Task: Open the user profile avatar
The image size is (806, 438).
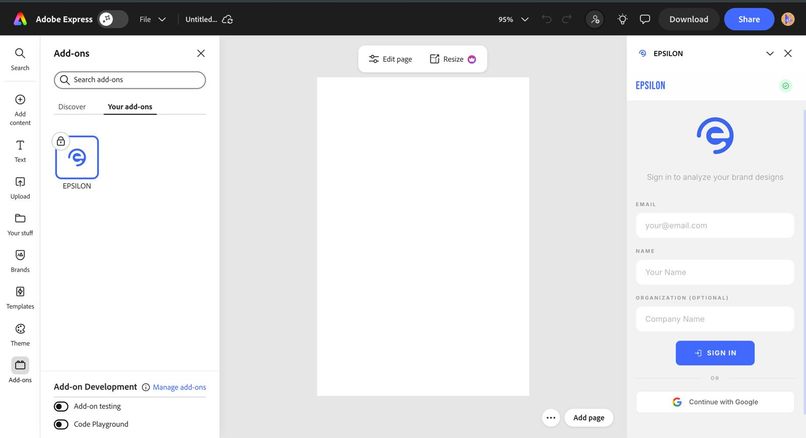Action: [787, 19]
